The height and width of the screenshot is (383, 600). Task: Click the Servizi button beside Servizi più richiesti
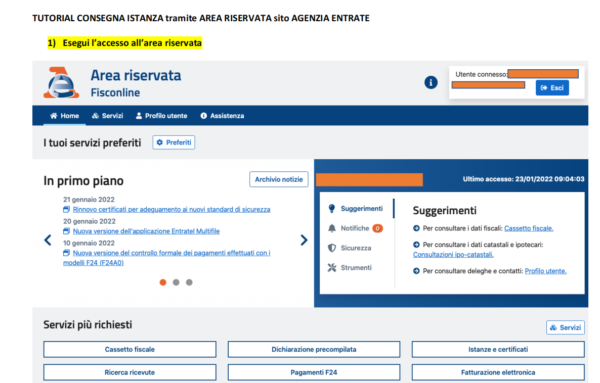point(565,328)
